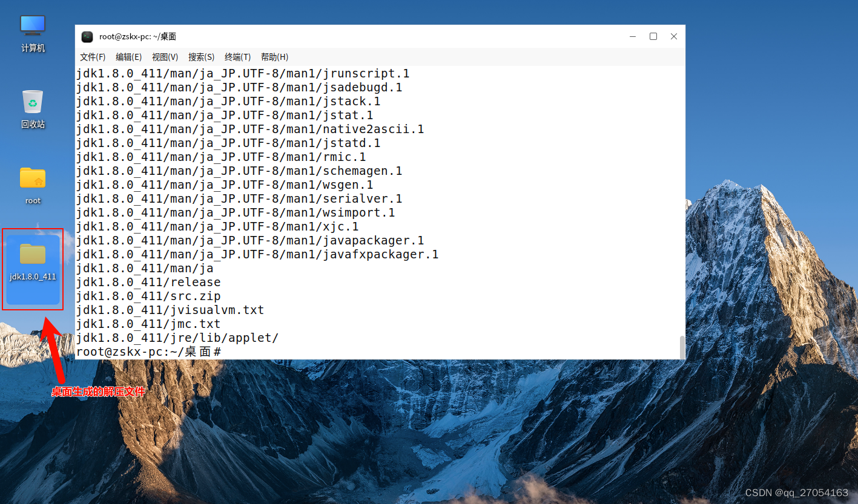858x504 pixels.
Task: Click the terminal vertical scrollbar thumb
Action: [682, 347]
